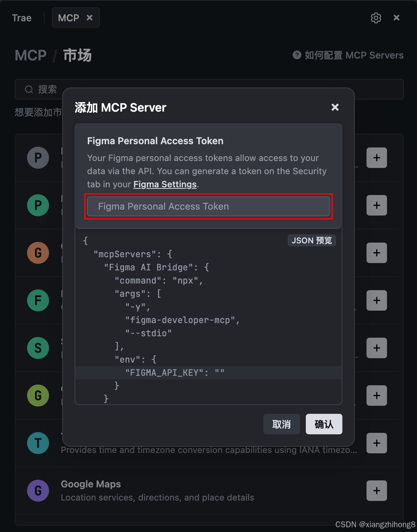
Task: Click the teal T server avatar
Action: click(x=38, y=443)
